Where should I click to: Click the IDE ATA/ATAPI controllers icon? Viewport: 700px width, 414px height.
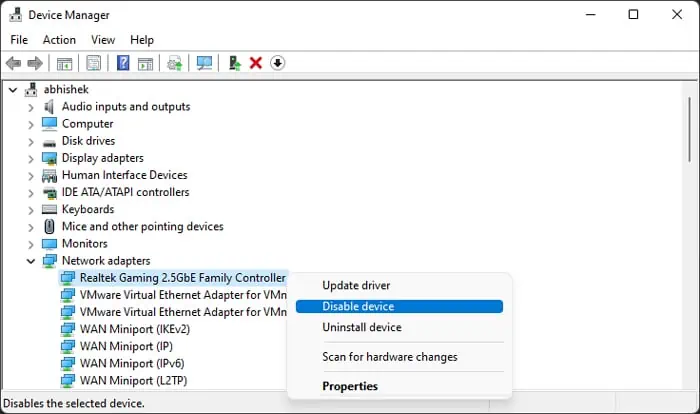tap(50, 193)
